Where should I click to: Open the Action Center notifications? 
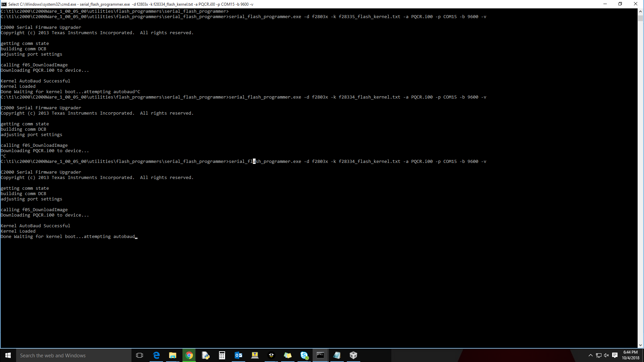coord(615,355)
